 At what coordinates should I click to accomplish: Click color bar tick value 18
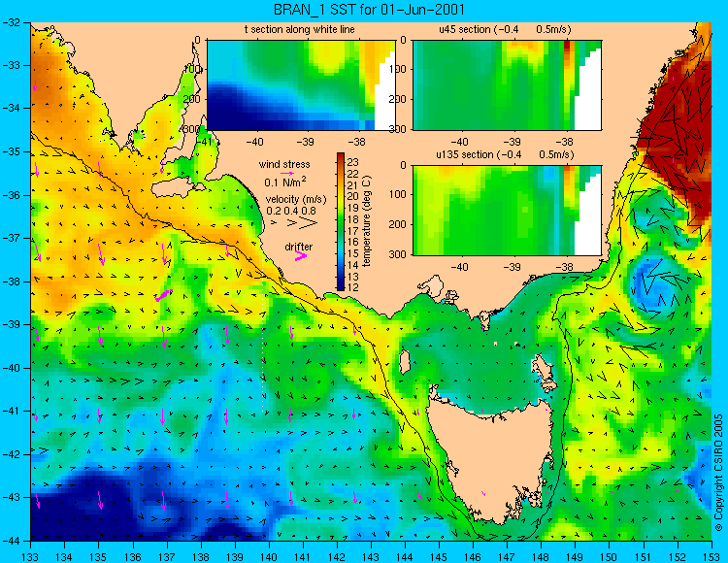pos(353,219)
